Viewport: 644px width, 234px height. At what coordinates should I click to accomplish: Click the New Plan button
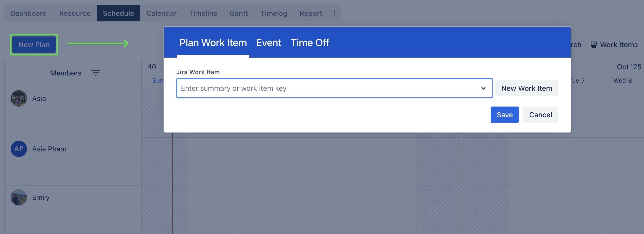pos(34,45)
